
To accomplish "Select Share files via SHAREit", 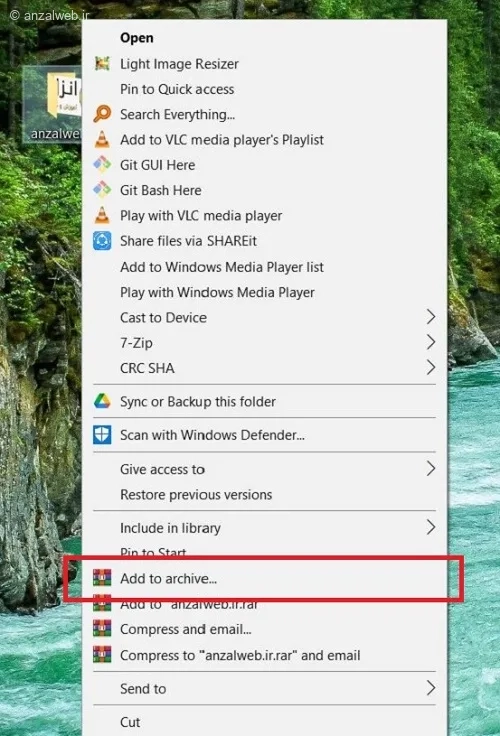I will tap(265, 241).
